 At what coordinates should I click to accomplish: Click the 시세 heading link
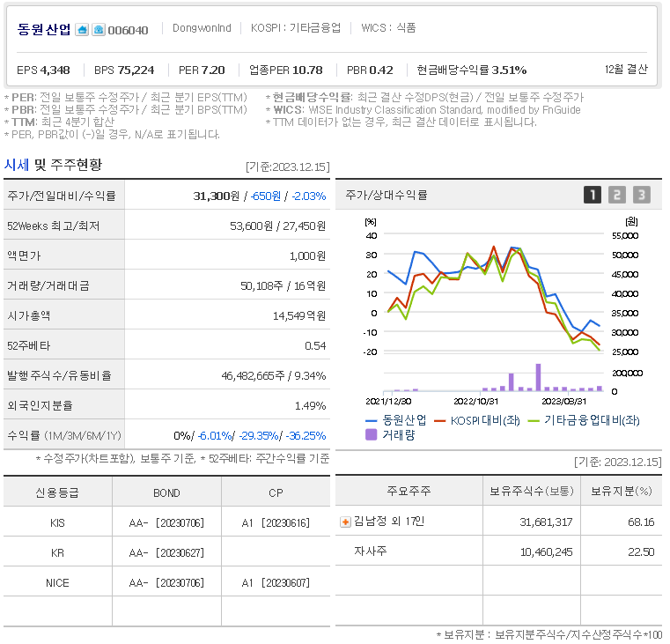tap(17, 165)
